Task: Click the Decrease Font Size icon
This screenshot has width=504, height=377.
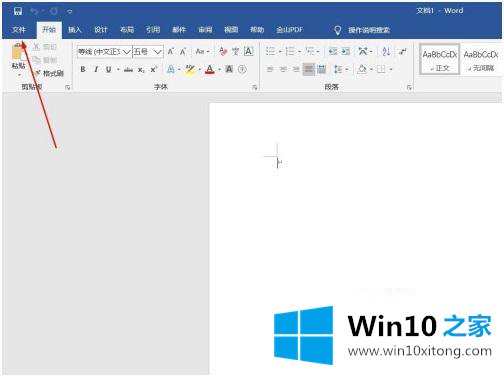Action: click(183, 52)
